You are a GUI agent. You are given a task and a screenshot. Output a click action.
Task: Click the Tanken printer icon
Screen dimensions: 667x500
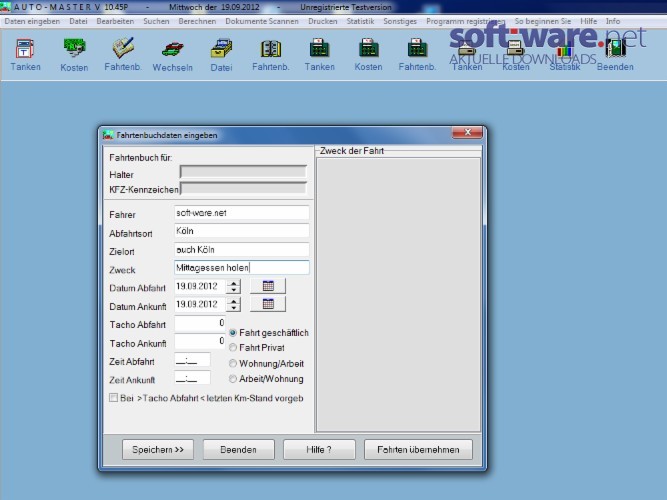[x=467, y=48]
